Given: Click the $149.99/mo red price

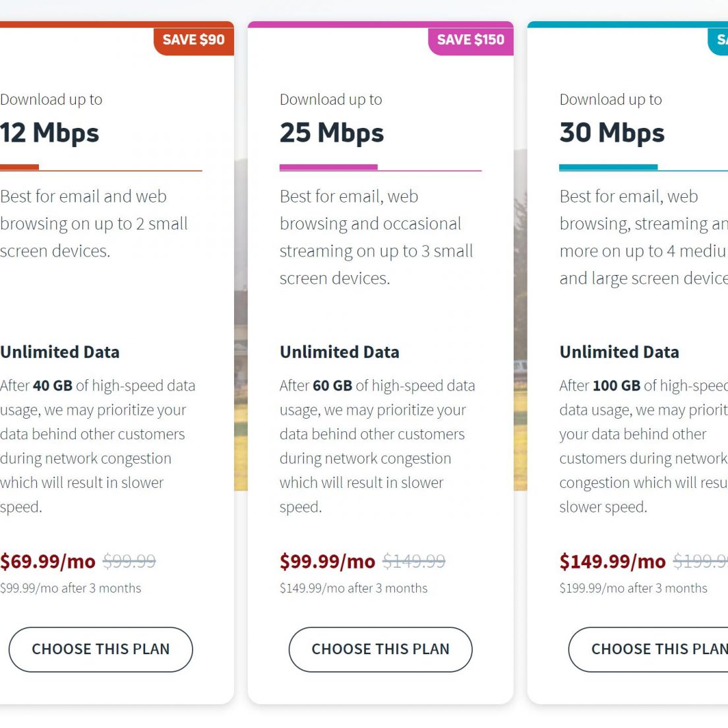Looking at the screenshot, I should click(613, 562).
